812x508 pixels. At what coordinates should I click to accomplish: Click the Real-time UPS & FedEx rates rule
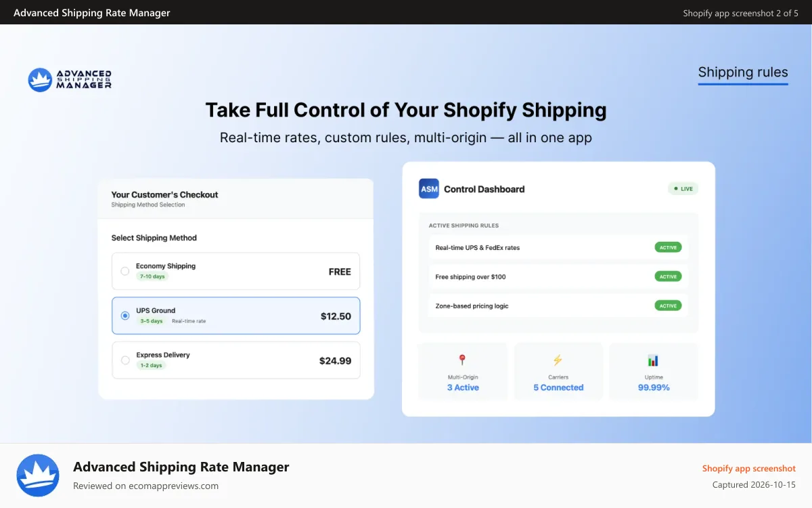[x=558, y=247]
